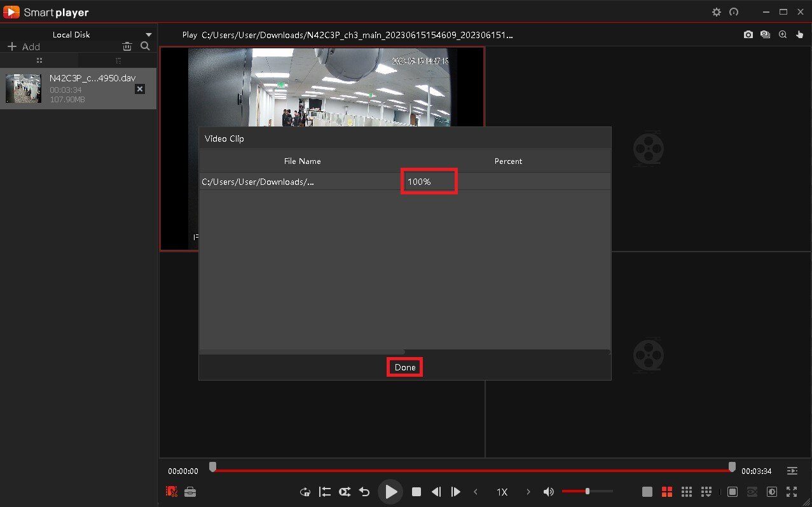Toggle fullscreen mode
This screenshot has height=507, width=812.
[792, 492]
